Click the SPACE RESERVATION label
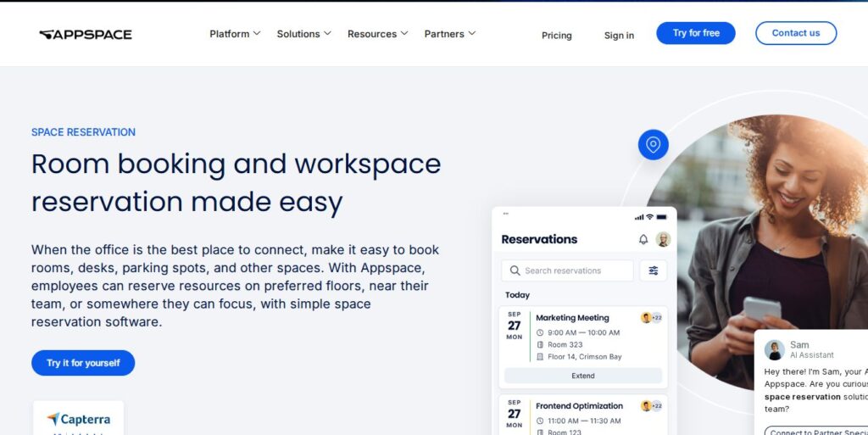 tap(83, 132)
